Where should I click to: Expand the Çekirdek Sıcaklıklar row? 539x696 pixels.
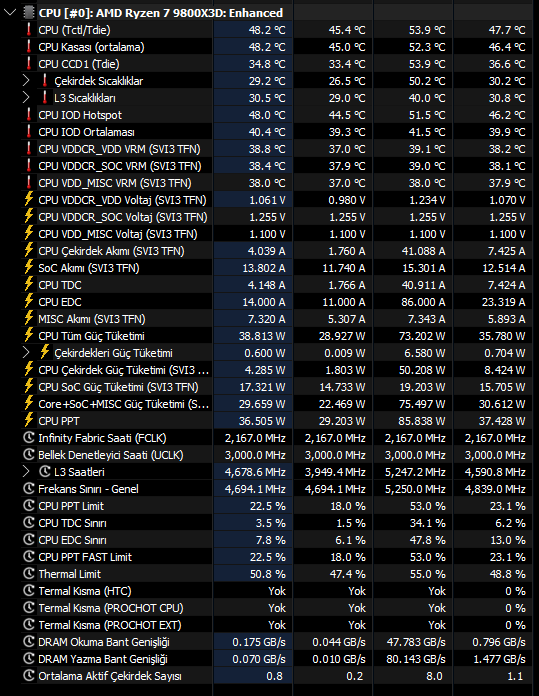point(26,81)
